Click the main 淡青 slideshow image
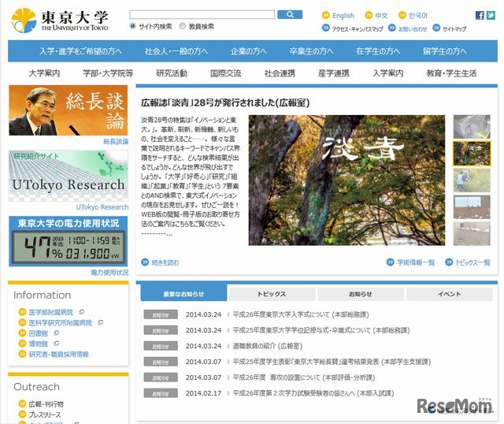This screenshot has height=424, width=504. coord(346,180)
